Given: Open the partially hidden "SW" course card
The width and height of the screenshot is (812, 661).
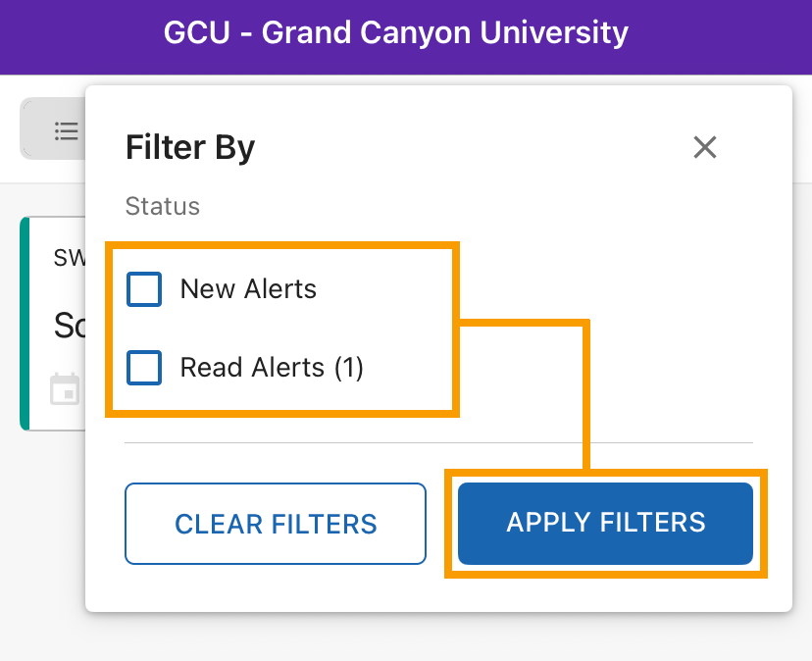Looking at the screenshot, I should point(53,324).
